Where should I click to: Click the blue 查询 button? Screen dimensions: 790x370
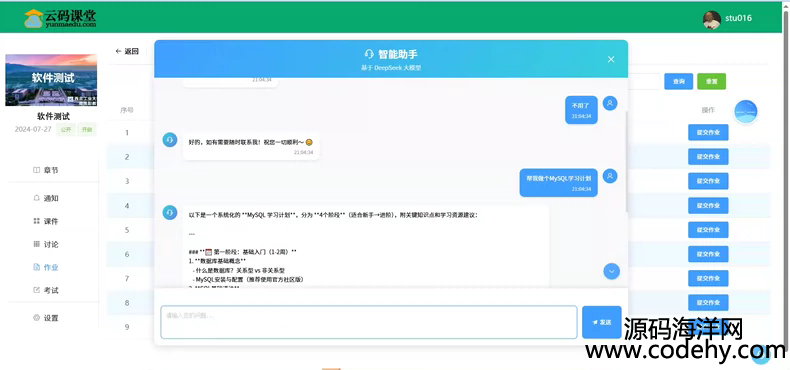click(x=679, y=81)
